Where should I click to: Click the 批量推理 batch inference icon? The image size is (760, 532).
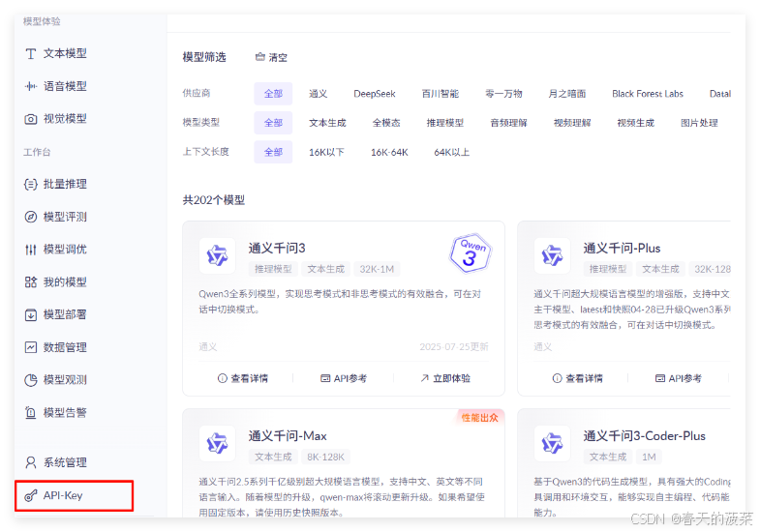coord(31,185)
